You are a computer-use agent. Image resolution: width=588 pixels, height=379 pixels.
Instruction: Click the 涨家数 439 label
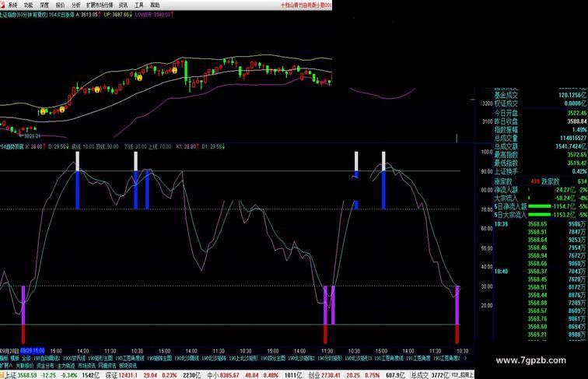pos(516,181)
